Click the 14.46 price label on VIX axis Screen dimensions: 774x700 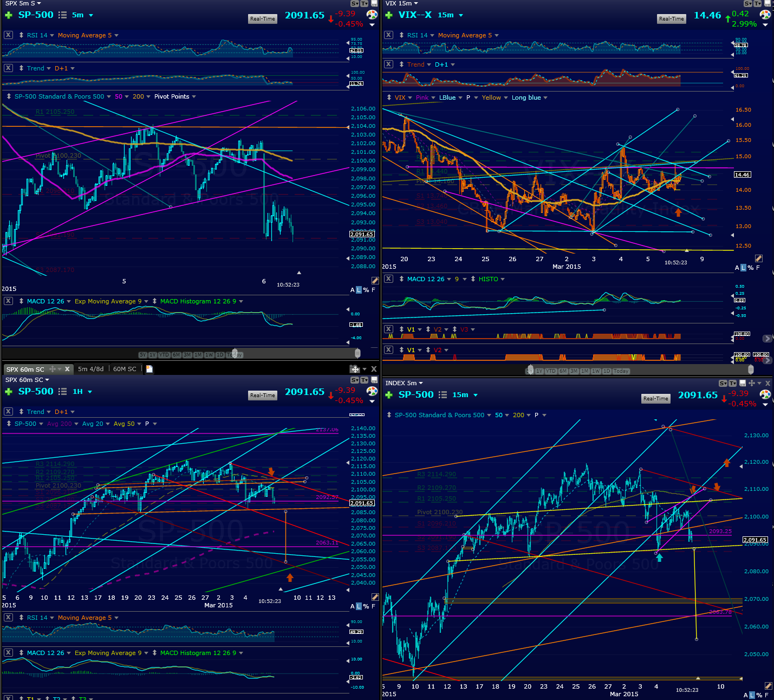point(742,174)
